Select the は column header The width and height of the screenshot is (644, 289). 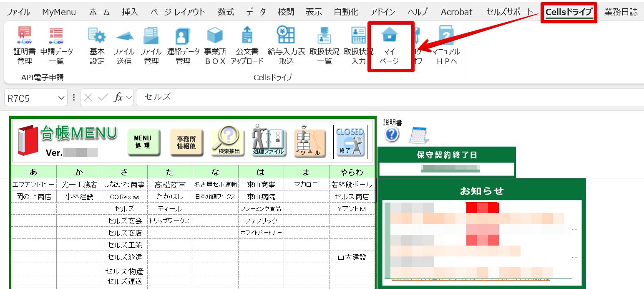click(261, 172)
